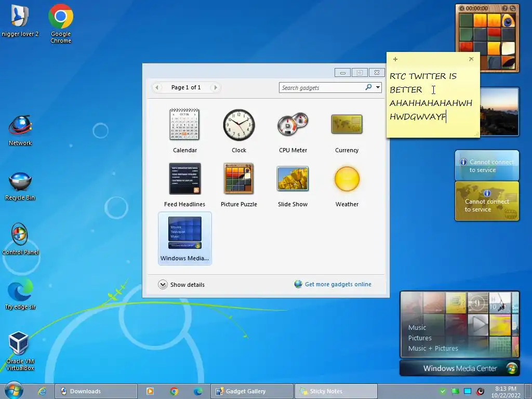Switch to Gadget Gallery taskbar button
Screen dimensions: 532x399
pyautogui.click(x=252, y=391)
